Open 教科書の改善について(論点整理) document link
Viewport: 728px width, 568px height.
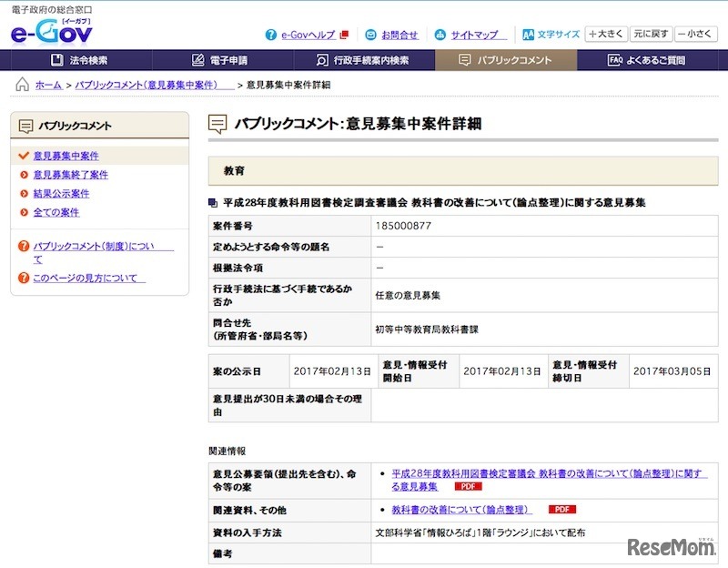point(461,510)
